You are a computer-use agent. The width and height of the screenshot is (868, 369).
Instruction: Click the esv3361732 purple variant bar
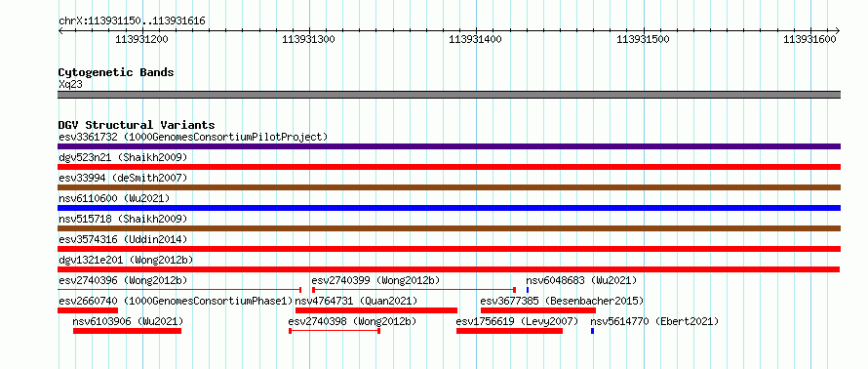(x=449, y=146)
